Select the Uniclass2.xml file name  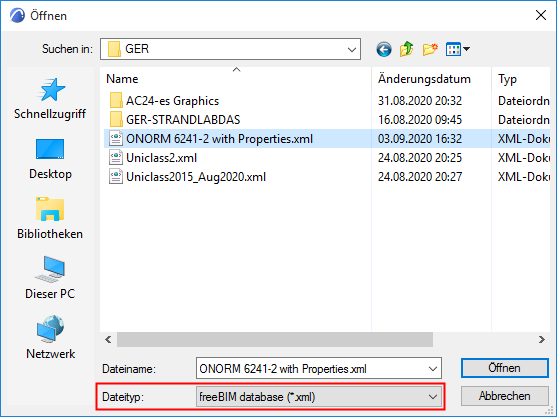point(161,158)
